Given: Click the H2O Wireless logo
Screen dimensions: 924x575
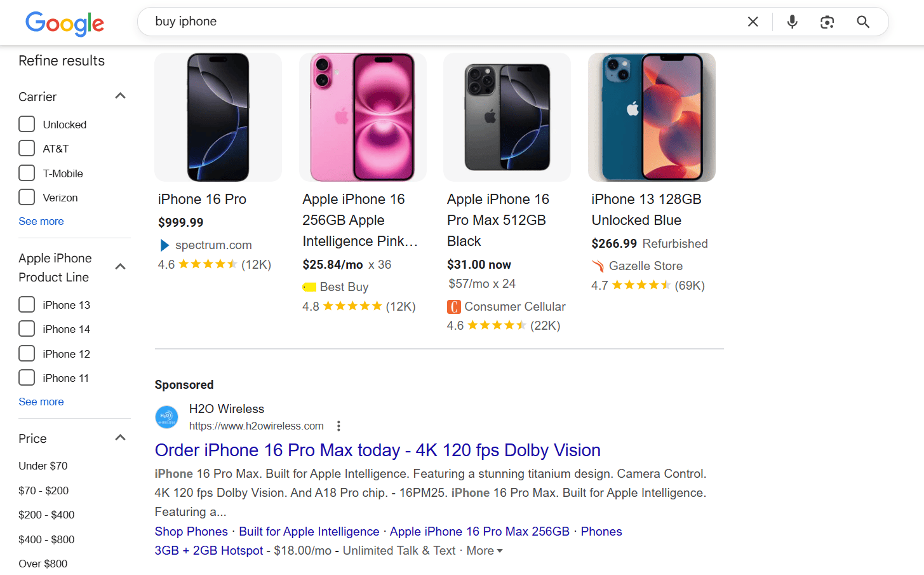Looking at the screenshot, I should click(166, 417).
